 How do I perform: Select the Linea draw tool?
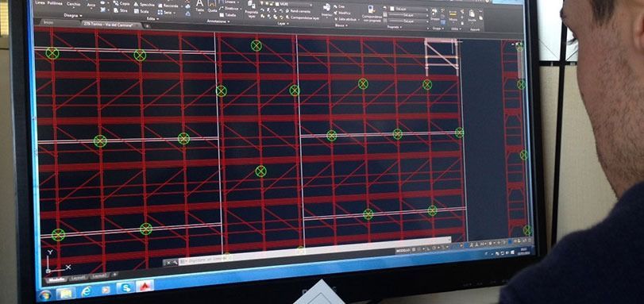pos(39,3)
